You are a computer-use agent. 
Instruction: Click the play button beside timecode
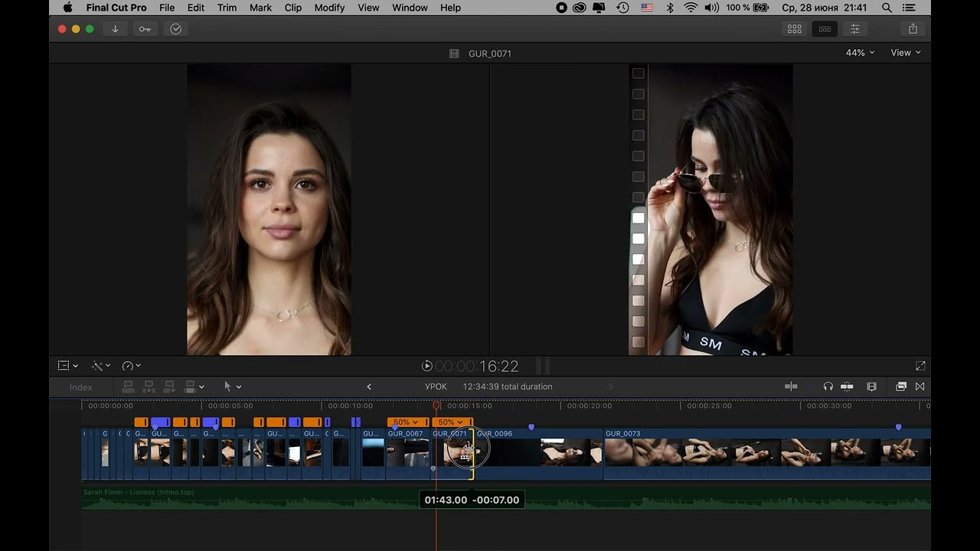[x=427, y=367]
